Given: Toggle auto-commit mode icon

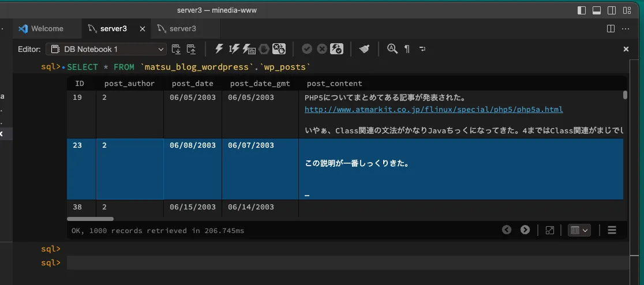Looking at the screenshot, I should coord(337,49).
